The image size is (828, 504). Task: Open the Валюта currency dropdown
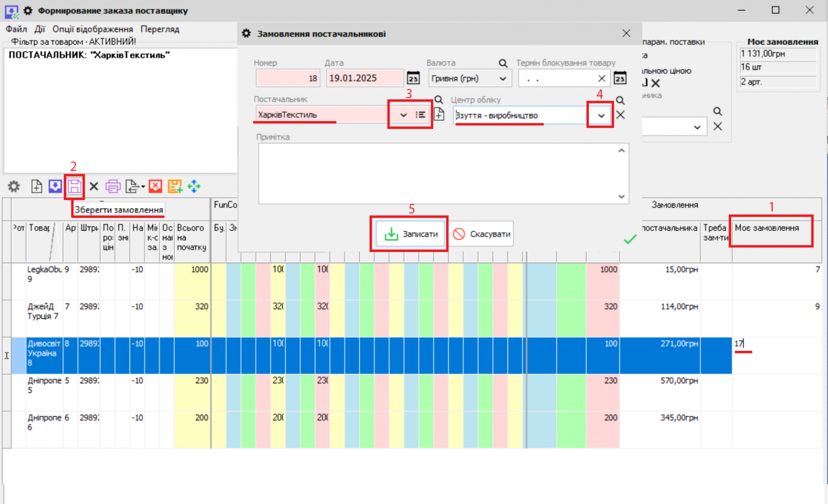(502, 79)
